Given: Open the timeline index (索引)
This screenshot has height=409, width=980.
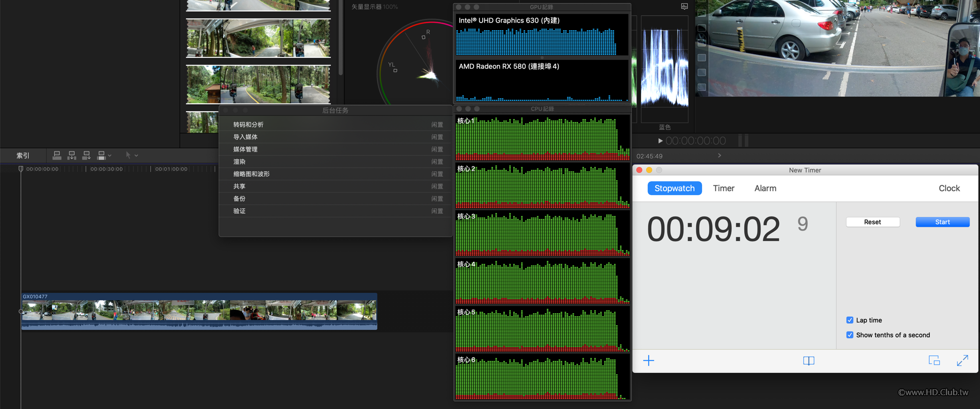Looking at the screenshot, I should [x=23, y=156].
